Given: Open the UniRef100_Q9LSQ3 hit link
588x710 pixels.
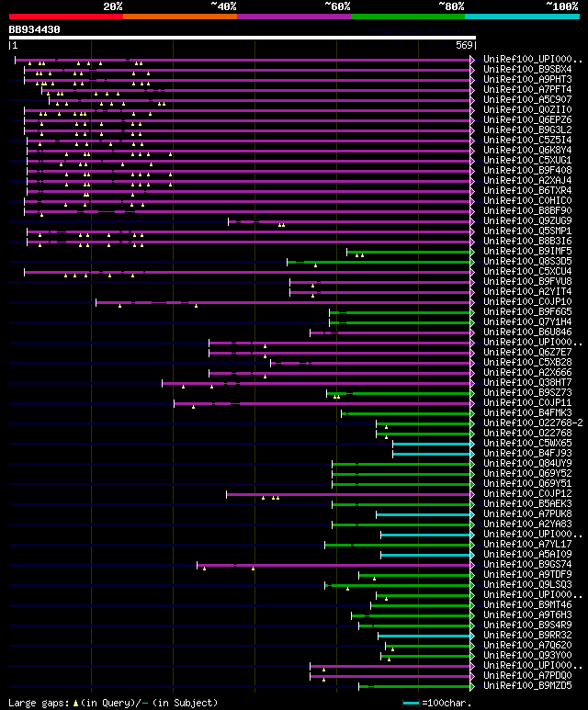Looking at the screenshot, I should (527, 584).
